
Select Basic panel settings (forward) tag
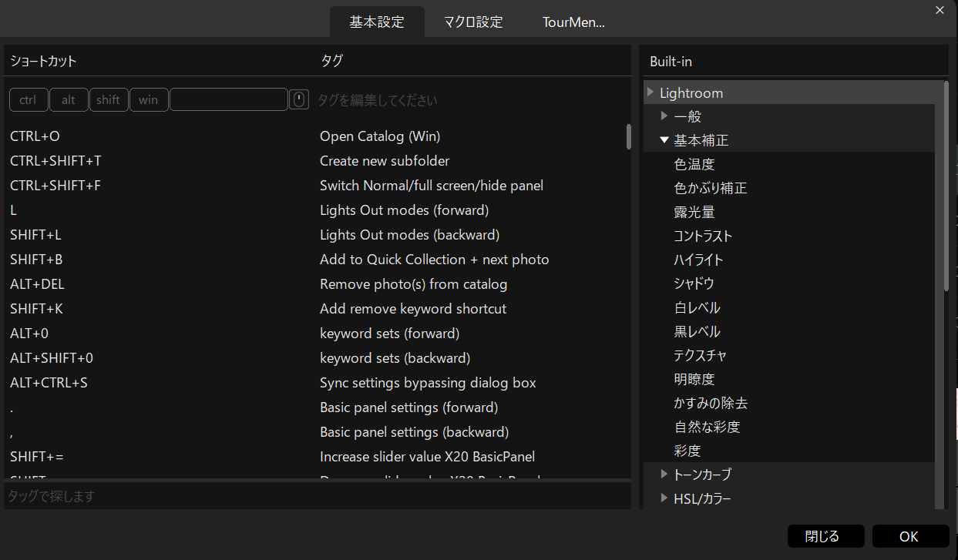409,407
